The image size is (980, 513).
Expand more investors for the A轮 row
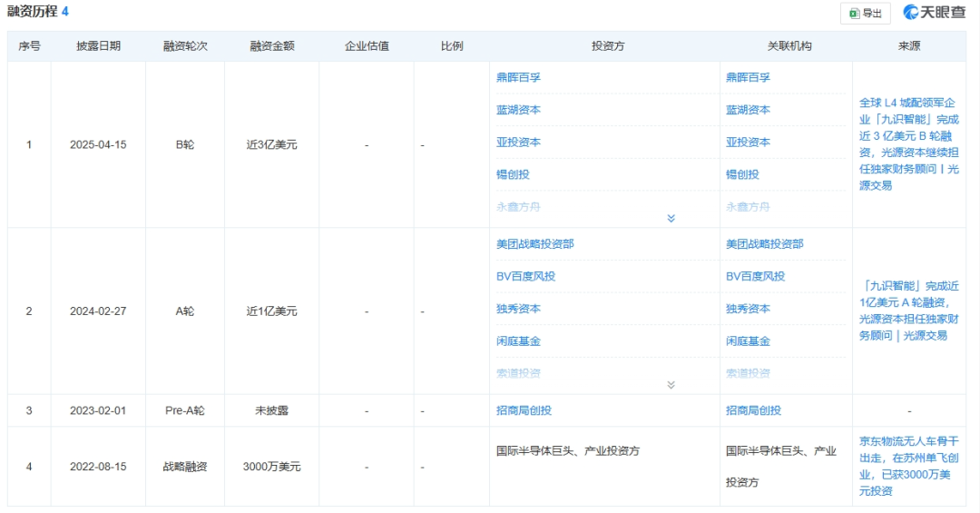671,385
